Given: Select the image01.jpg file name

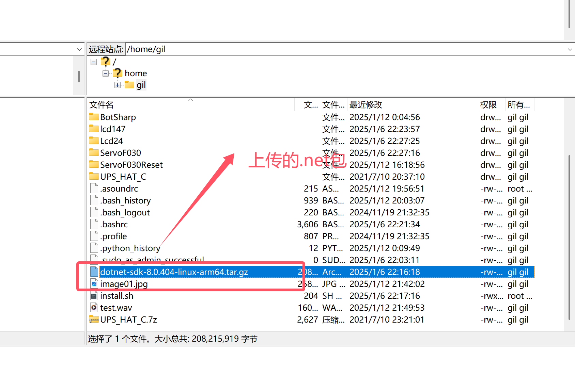Looking at the screenshot, I should click(124, 284).
